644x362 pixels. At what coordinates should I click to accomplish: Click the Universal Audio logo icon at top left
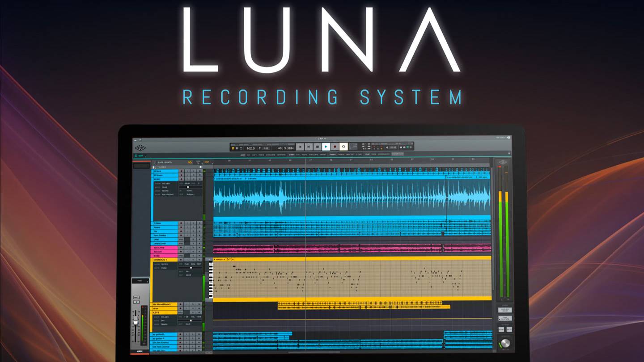pos(140,148)
